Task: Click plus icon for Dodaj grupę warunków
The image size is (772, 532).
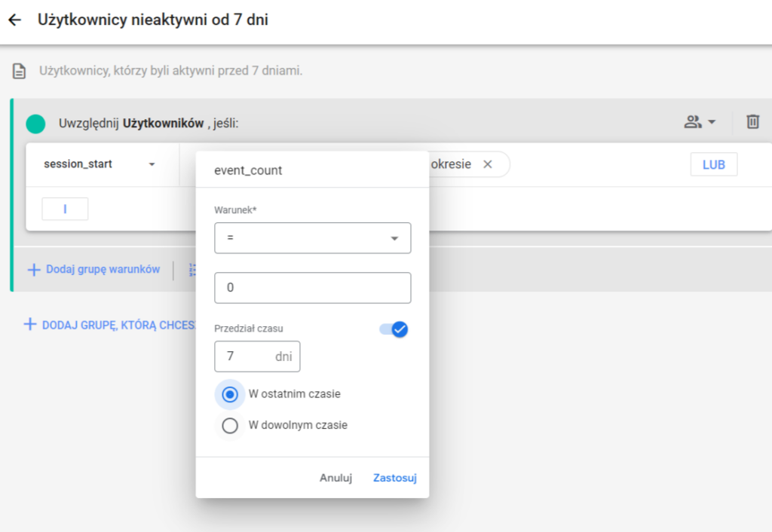Action: coord(33,270)
